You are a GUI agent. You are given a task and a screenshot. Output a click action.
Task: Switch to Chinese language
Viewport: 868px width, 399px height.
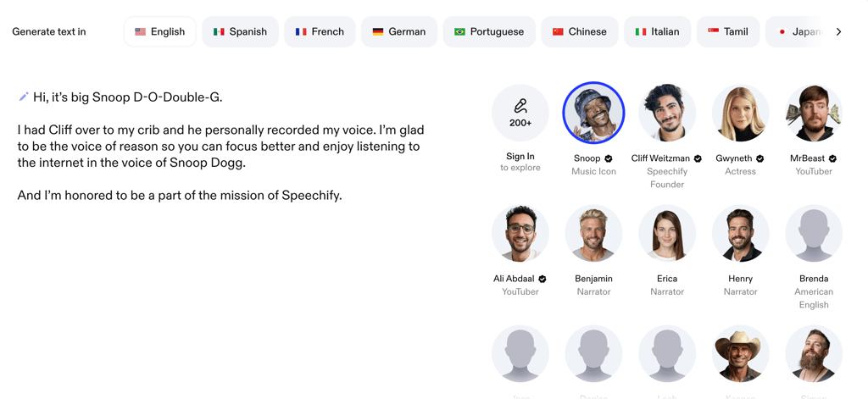580,32
